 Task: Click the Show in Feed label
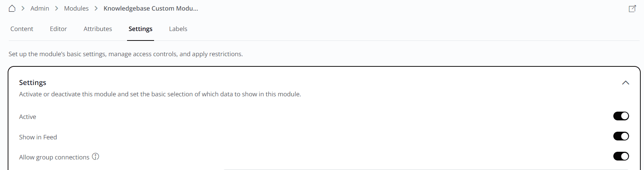pos(38,137)
